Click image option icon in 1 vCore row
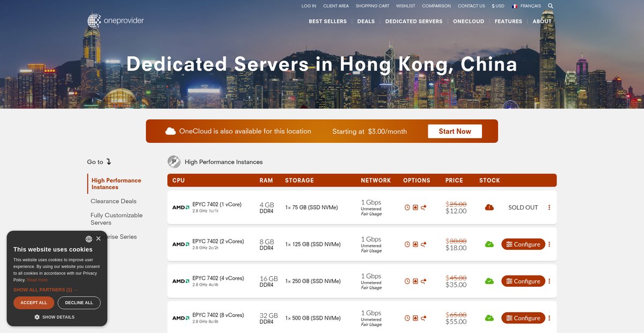 pos(415,207)
